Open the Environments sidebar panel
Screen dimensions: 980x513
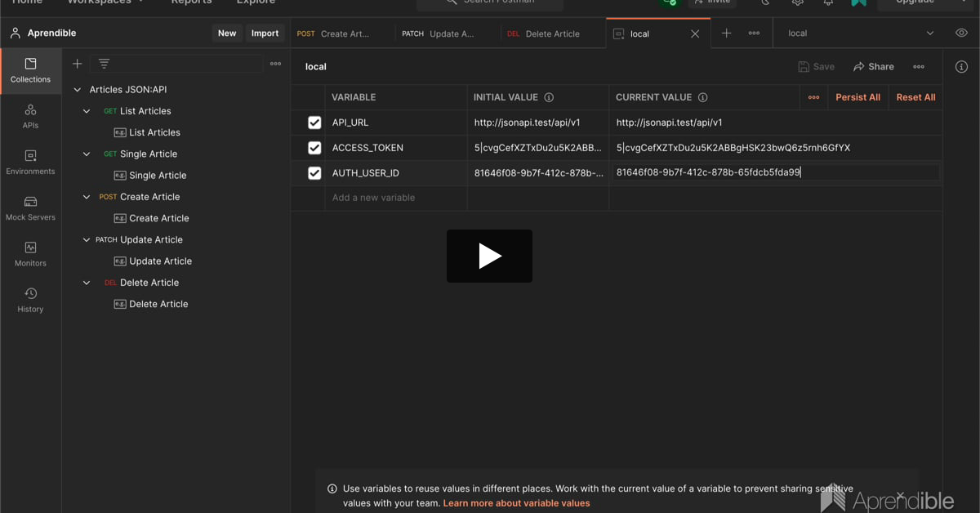[30, 163]
